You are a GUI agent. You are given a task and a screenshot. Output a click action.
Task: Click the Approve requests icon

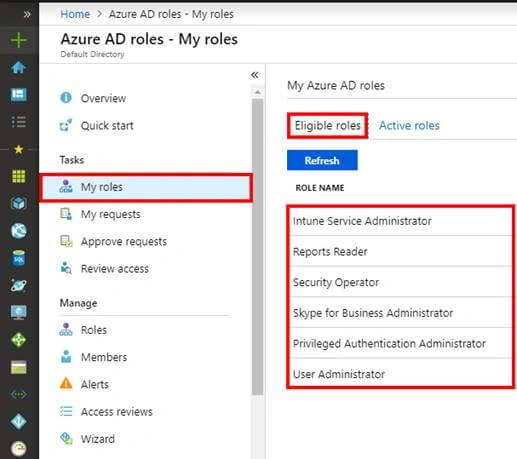66,241
